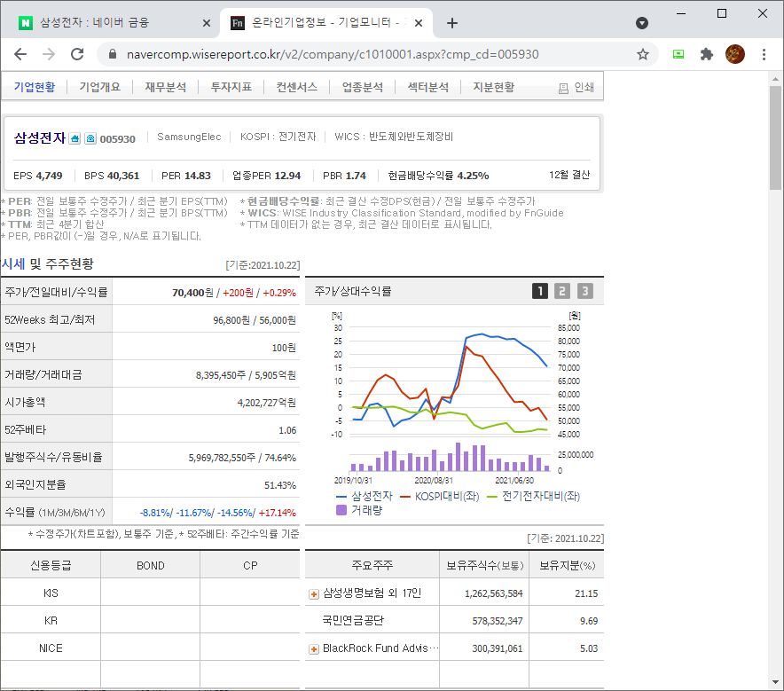Open the 기업개요 menu tab

point(100,87)
